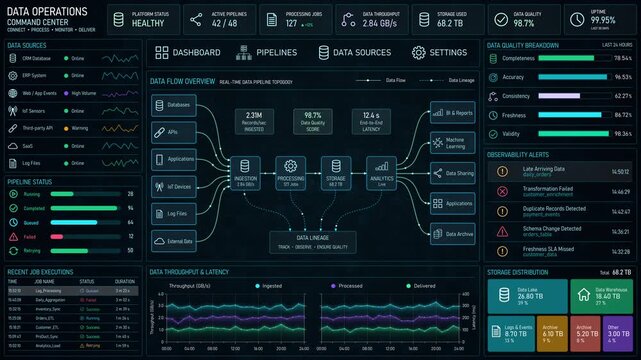Click the 2.31M Records/sec Ingested card

point(254,121)
